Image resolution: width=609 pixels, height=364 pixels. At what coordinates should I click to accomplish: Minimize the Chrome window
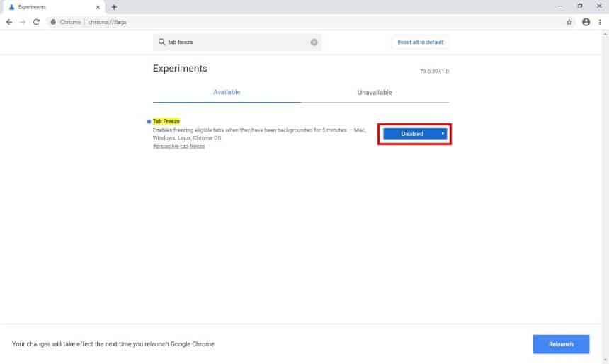point(560,6)
